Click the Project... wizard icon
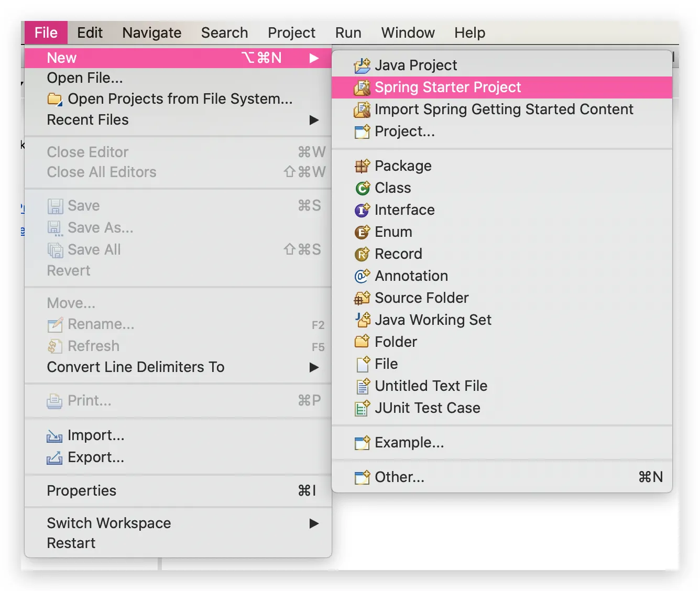Viewport: 700px width, 591px height. pos(362,132)
